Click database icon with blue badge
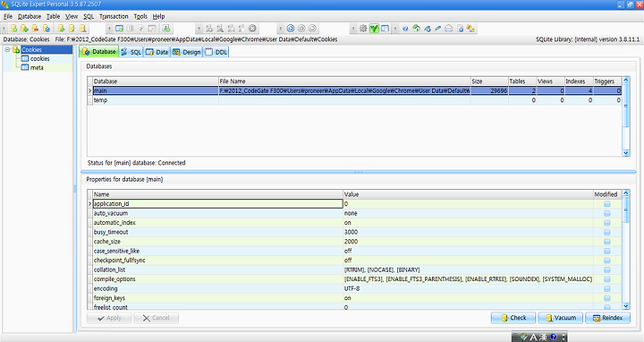This screenshot has height=342, width=644. (46, 29)
